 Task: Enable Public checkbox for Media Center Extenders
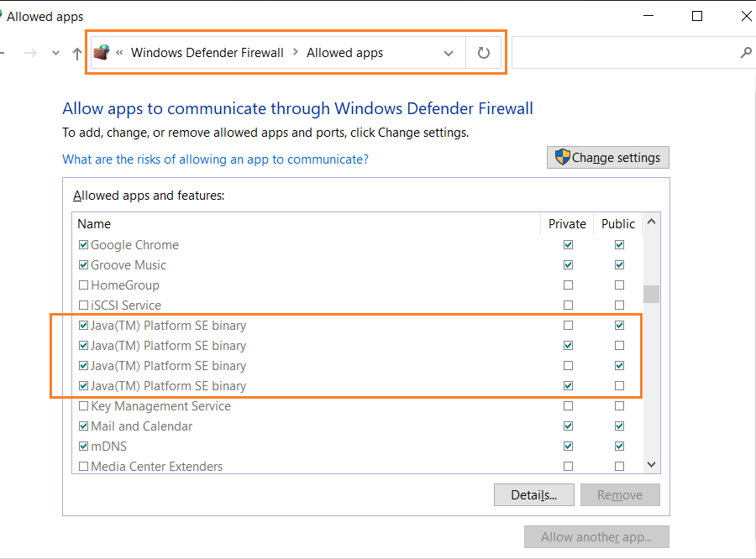[620, 467]
